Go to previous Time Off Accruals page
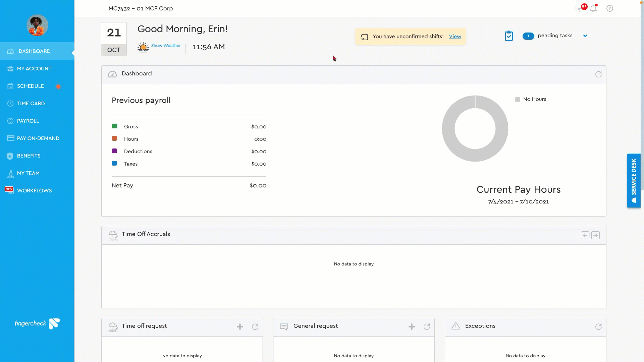 tap(585, 235)
